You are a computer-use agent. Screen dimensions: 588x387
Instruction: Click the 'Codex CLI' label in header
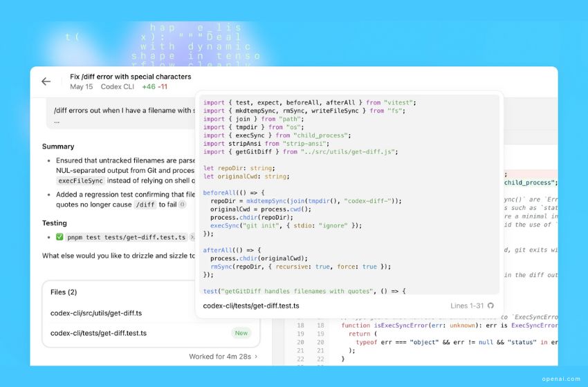pyautogui.click(x=118, y=86)
